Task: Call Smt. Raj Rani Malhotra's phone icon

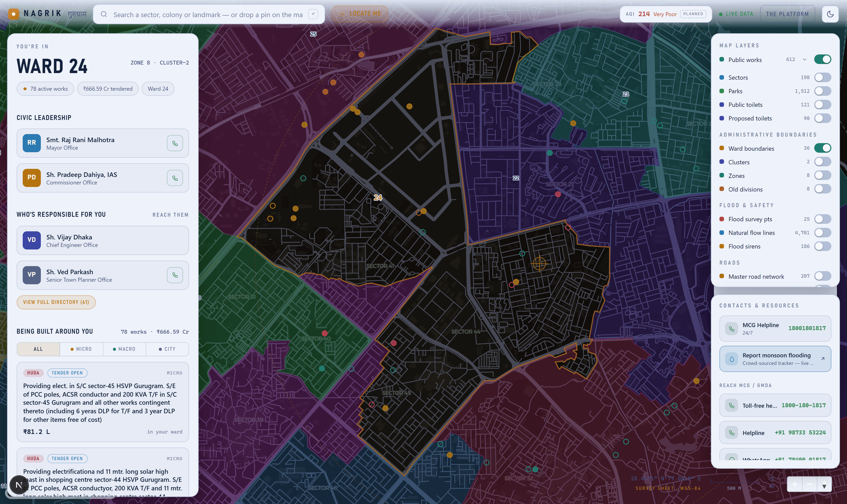Action: coord(175,143)
